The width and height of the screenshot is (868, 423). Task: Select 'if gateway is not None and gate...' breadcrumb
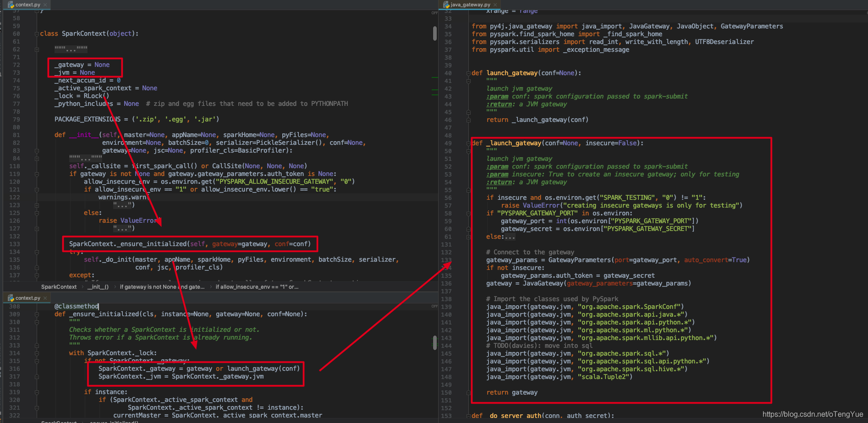point(162,287)
